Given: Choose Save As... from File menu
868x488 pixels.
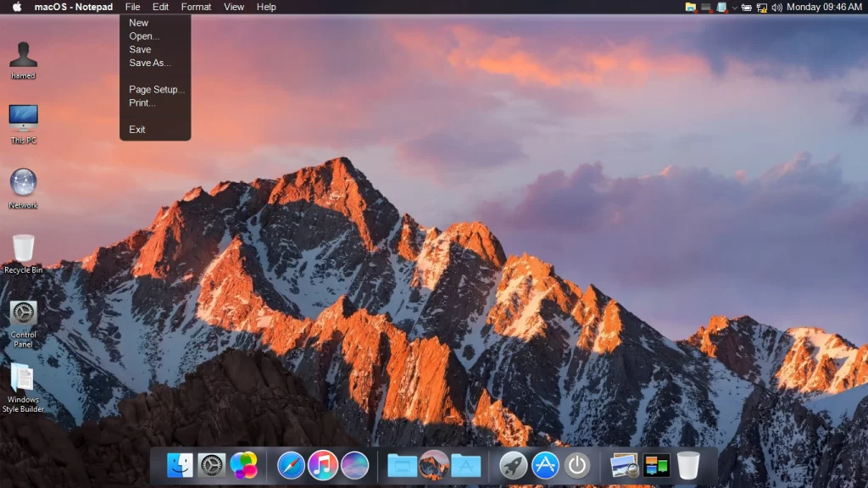Looking at the screenshot, I should tap(150, 63).
